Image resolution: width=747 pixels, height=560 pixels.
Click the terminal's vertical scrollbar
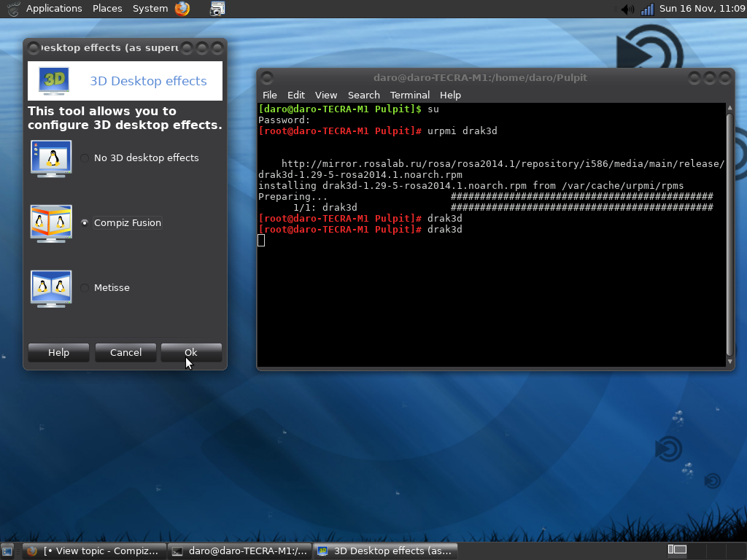[729, 233]
